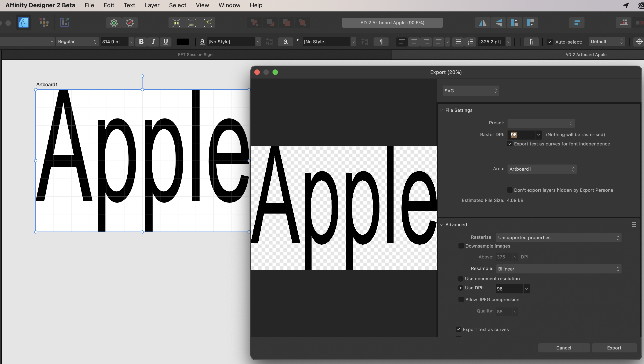Viewport: 644px width, 364px height.
Task: Collapse the Advanced section
Action: point(441,224)
